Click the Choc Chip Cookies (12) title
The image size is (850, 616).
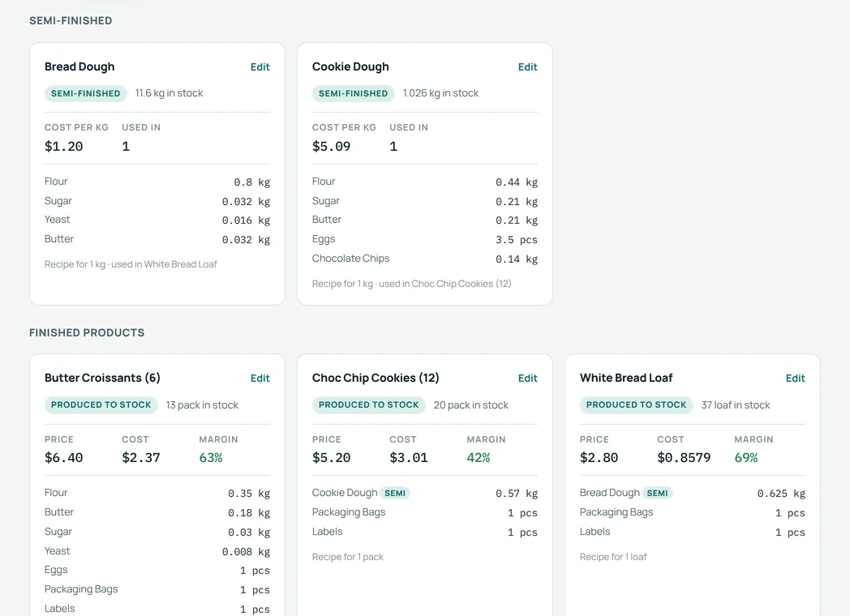coord(376,378)
